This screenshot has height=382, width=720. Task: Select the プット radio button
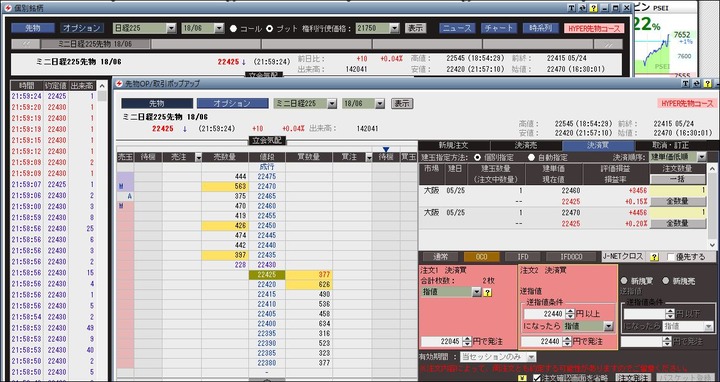[x=270, y=28]
